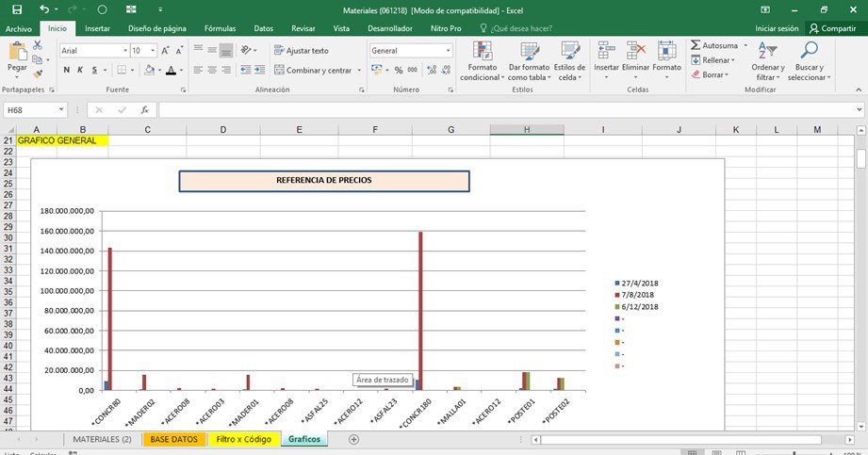Image resolution: width=868 pixels, height=455 pixels.
Task: Increase font size with the larger A icon
Action: point(165,51)
